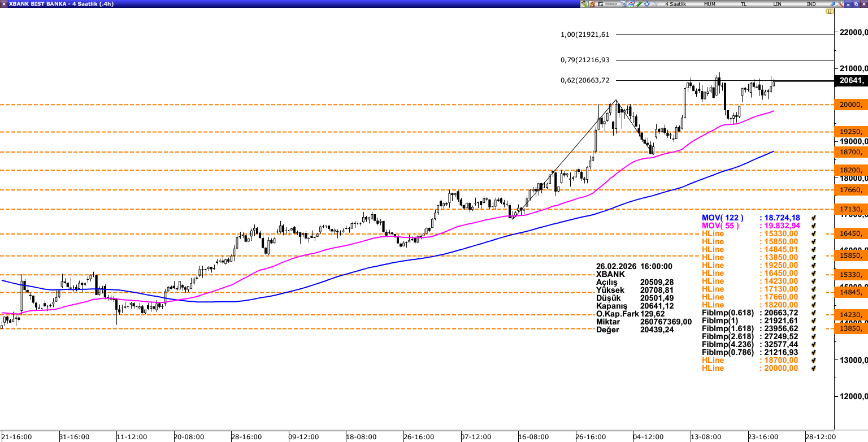Click the pulse waveform indicator icon
This screenshot has height=442, width=868.
[656, 4]
